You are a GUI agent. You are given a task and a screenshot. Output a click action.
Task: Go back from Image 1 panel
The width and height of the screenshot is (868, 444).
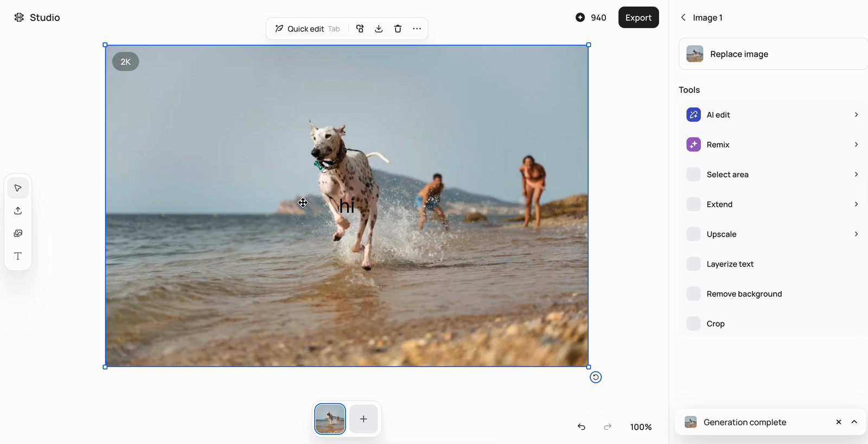[x=683, y=17]
